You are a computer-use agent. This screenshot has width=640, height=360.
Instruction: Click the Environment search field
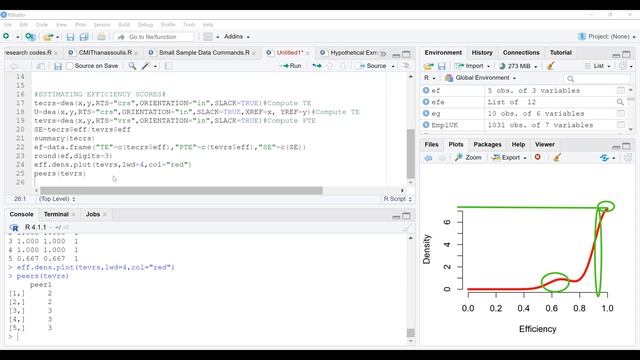(596, 78)
